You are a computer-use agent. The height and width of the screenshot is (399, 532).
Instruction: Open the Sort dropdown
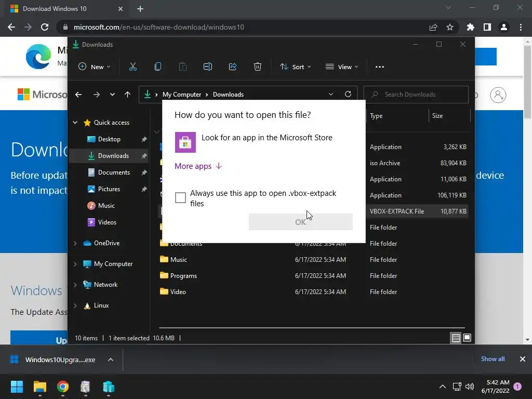(x=295, y=67)
